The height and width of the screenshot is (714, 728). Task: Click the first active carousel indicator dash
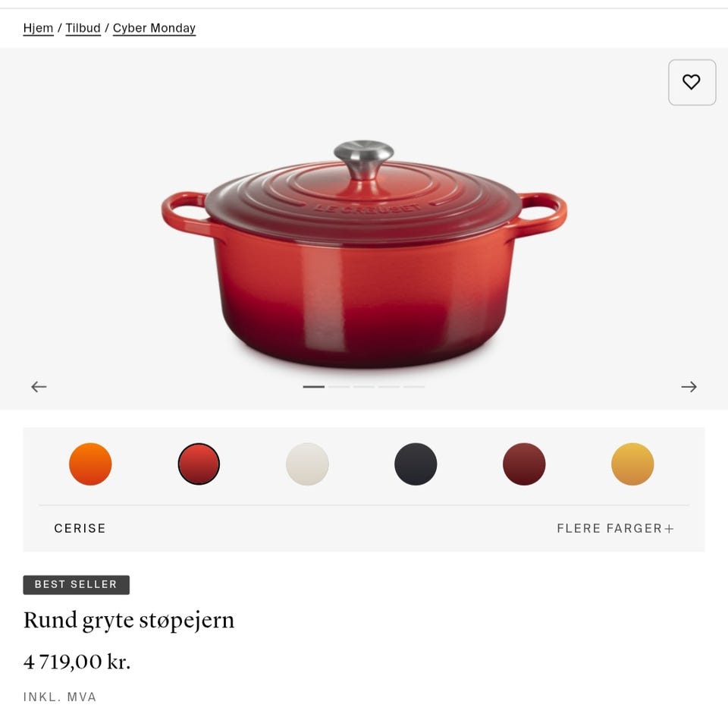314,386
